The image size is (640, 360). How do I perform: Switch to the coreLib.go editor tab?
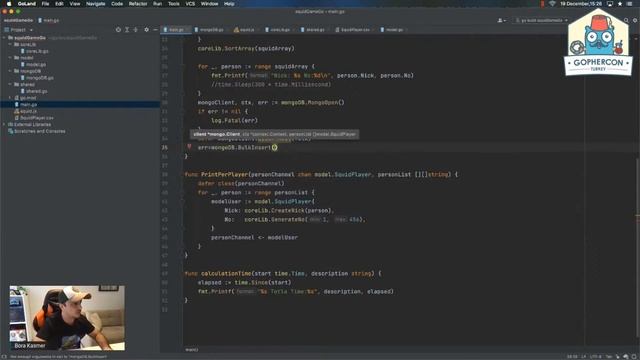[280, 30]
